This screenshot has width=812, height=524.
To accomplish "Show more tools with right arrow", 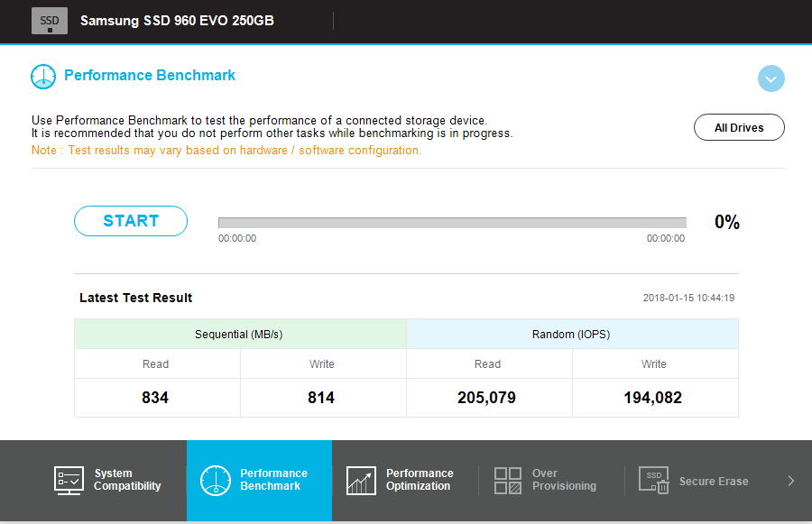I will tap(790, 481).
